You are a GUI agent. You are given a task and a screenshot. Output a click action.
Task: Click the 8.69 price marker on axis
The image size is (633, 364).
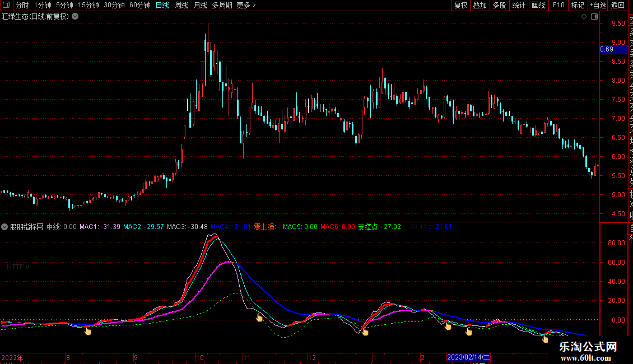click(x=613, y=49)
